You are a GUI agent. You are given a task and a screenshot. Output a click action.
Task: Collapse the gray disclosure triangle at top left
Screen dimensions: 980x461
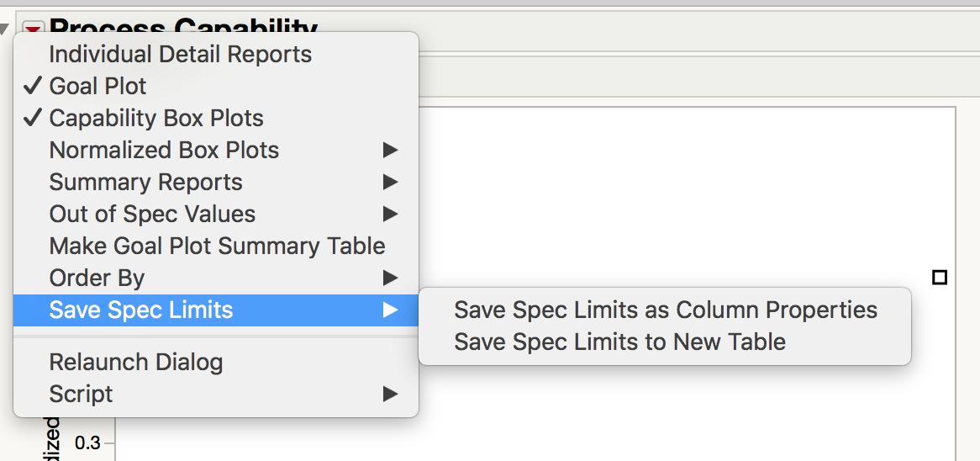(6, 30)
